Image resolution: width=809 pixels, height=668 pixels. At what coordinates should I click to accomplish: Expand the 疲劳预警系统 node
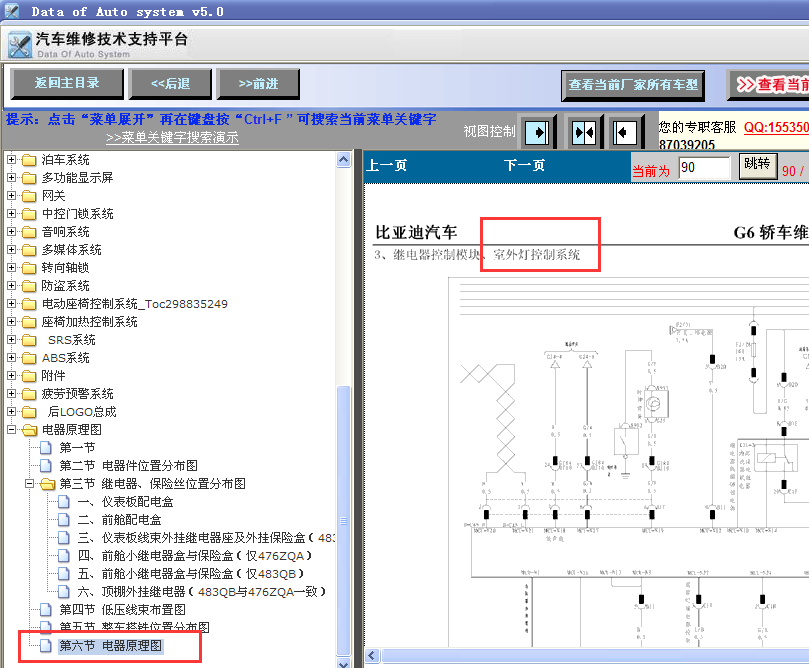pyautogui.click(x=11, y=394)
